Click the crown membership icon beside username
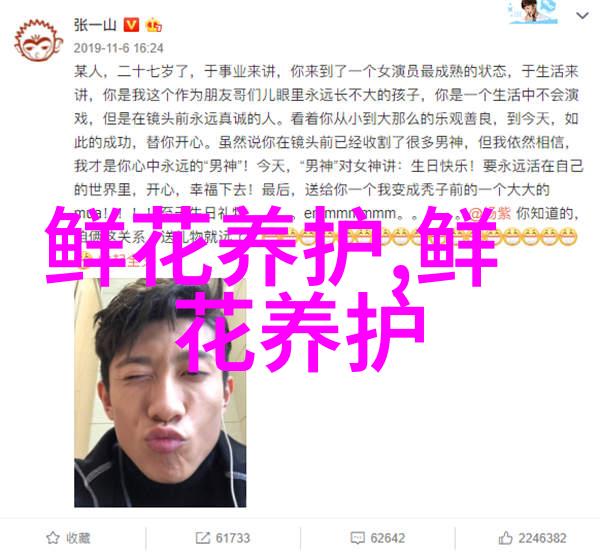This screenshot has width=600, height=558. click(x=153, y=25)
